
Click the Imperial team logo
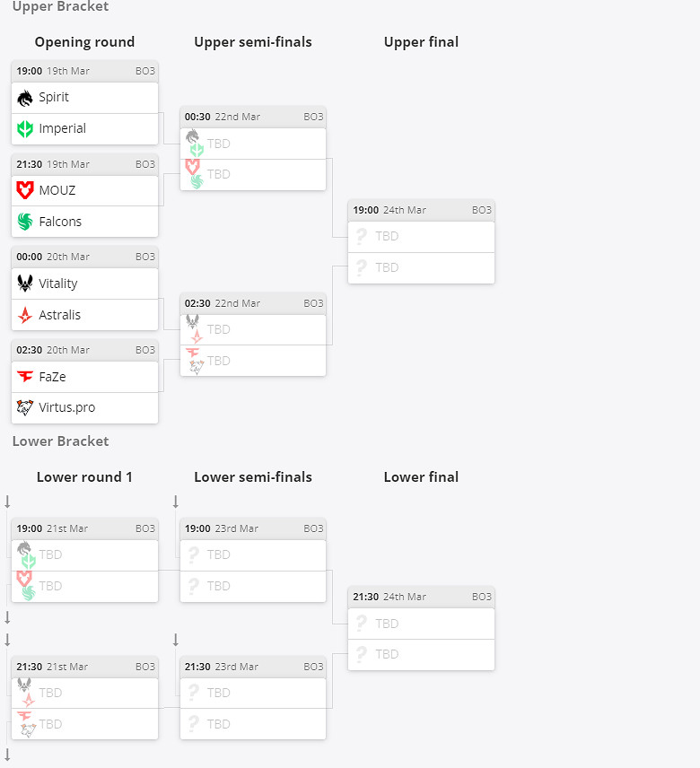(25, 128)
